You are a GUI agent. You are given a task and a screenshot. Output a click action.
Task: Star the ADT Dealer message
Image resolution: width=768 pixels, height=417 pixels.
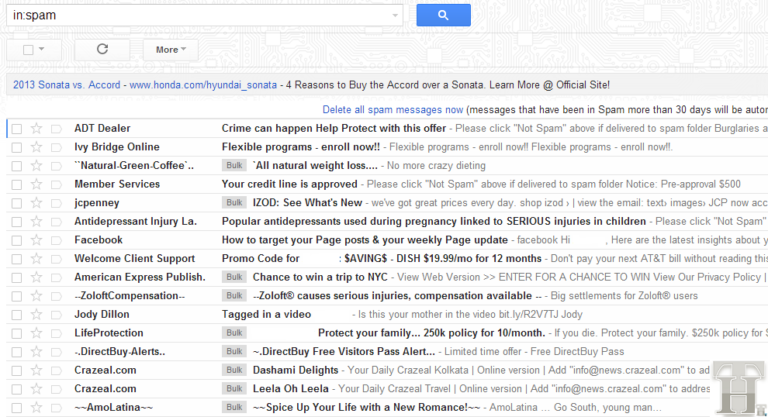[36, 128]
